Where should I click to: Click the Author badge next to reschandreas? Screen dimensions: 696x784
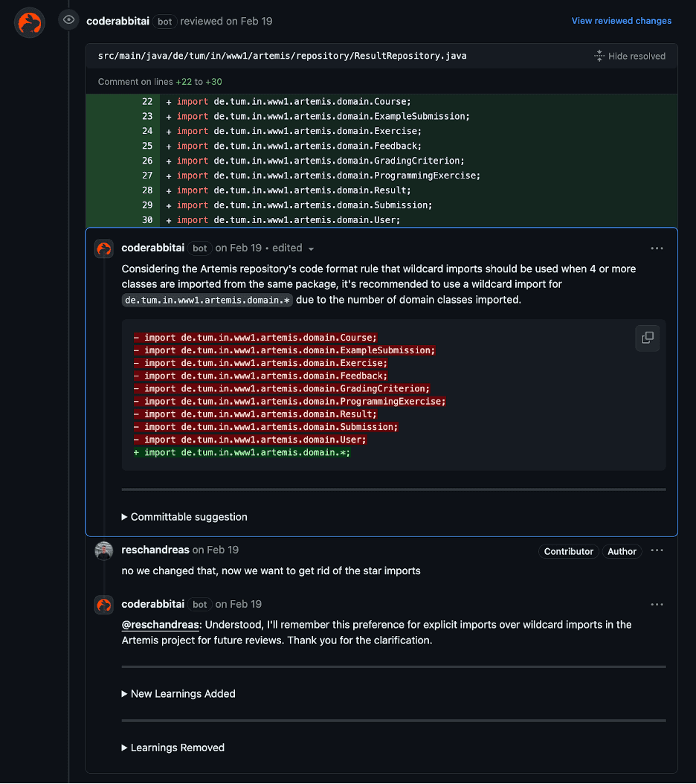[622, 551]
